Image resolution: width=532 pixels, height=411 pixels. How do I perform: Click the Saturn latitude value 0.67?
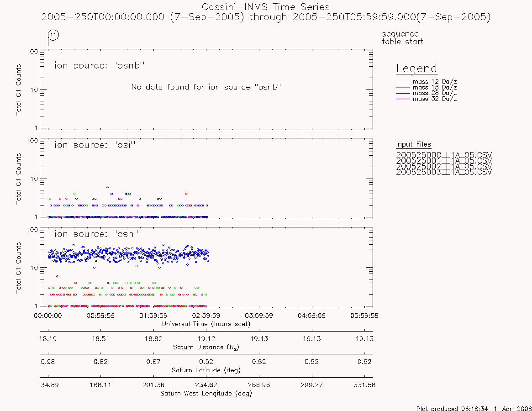153,362
